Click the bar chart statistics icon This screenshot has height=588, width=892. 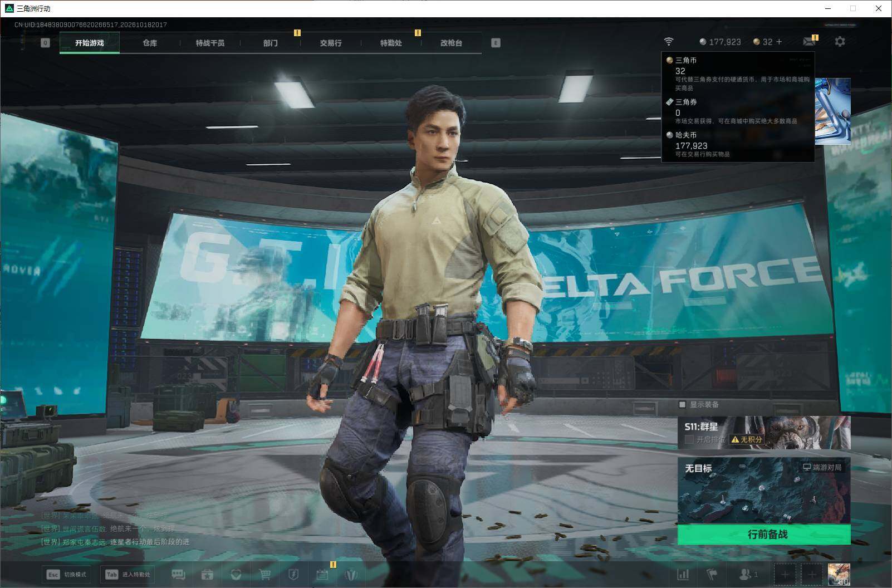pos(683,574)
